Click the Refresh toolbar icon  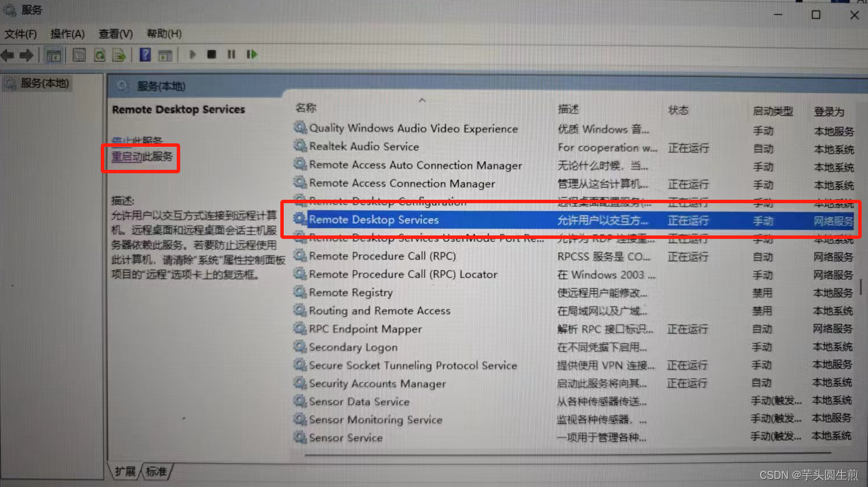[x=100, y=55]
